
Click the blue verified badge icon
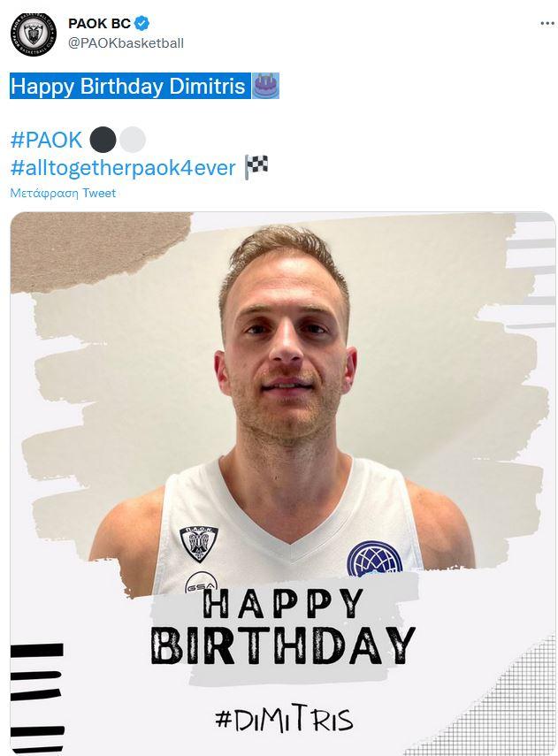(141, 23)
